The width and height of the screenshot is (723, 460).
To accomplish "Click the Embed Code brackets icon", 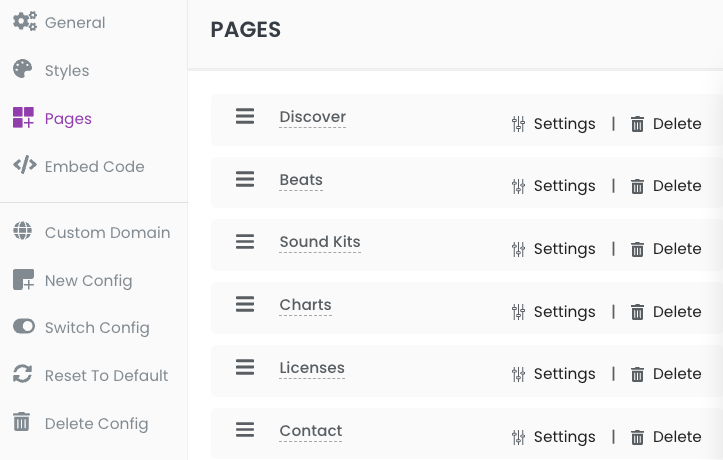I will click(25, 165).
